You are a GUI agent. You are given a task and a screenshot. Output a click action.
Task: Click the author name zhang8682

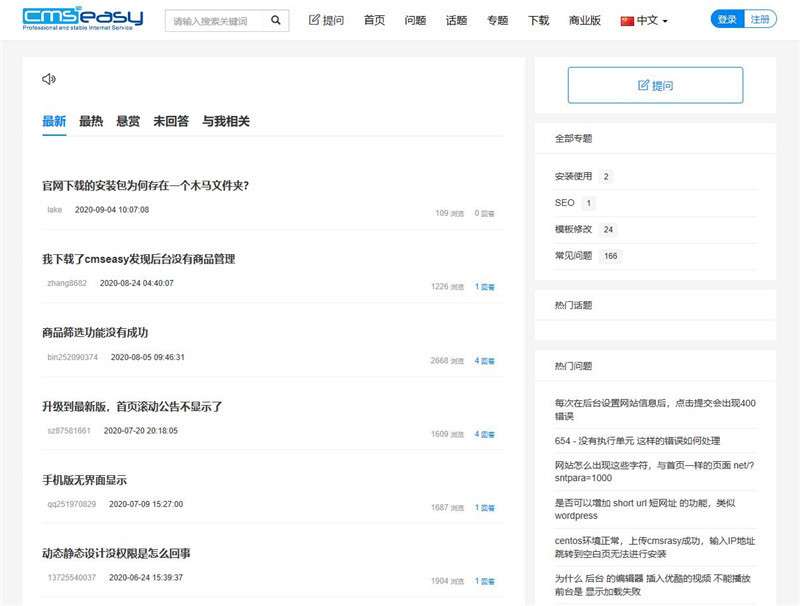67,283
